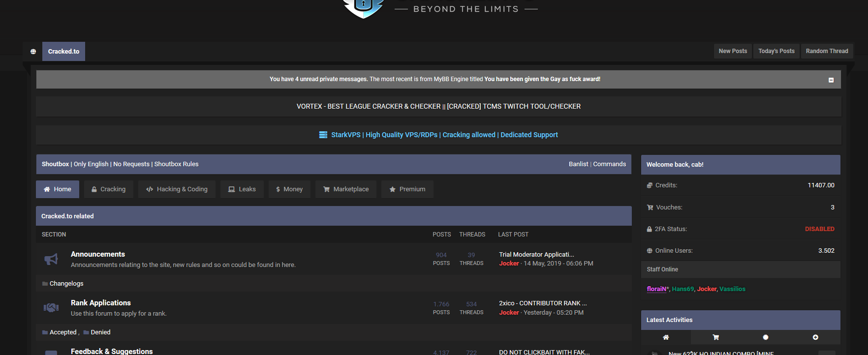Open the plus-circle tab in Latest Activities

coord(815,337)
